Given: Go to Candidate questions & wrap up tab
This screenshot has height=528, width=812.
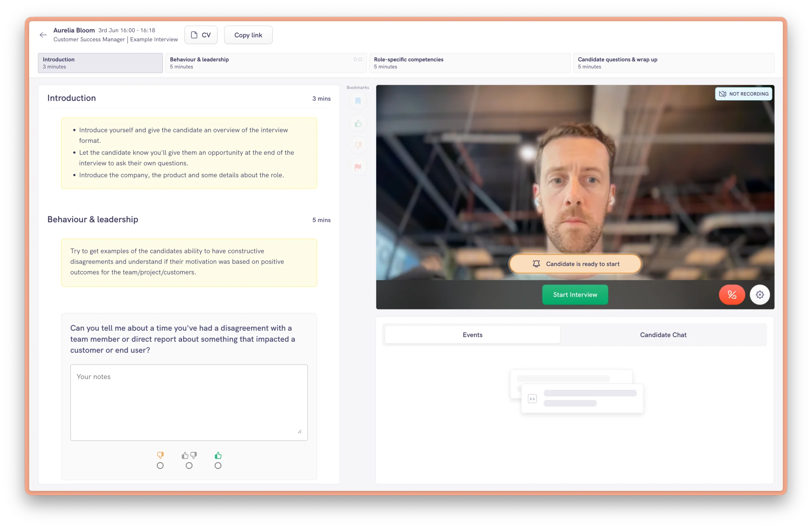Looking at the screenshot, I should (674, 63).
